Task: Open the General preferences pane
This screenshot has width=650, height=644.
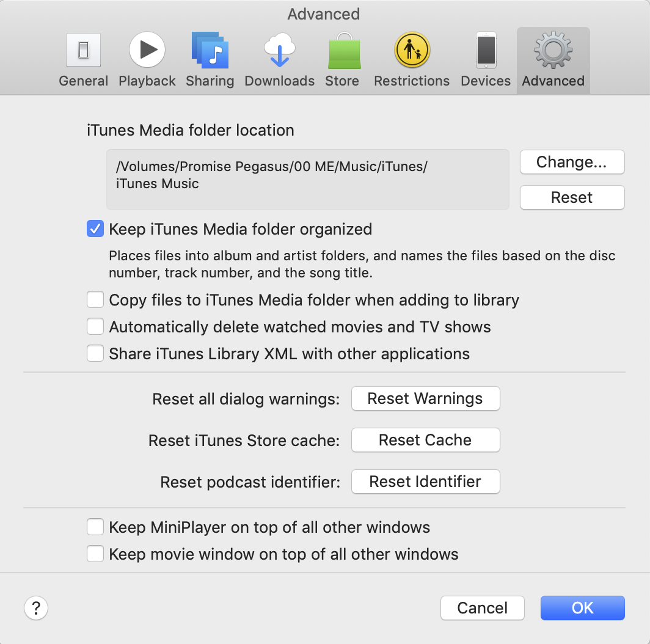Action: (83, 60)
